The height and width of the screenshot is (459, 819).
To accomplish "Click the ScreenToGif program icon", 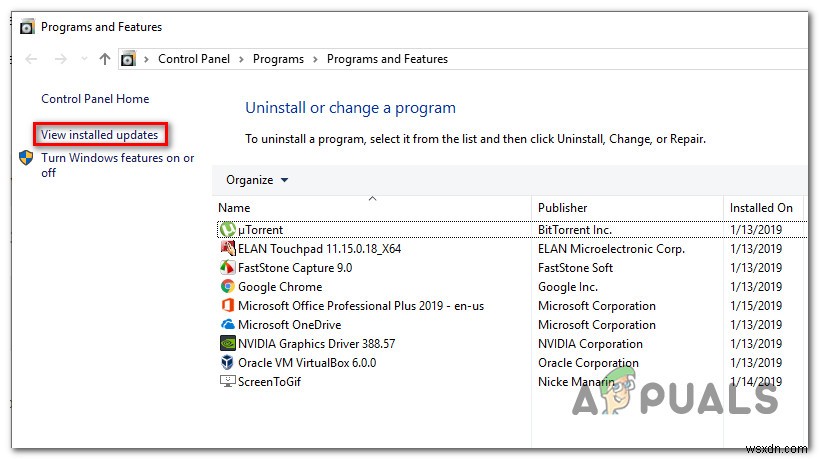I will (227, 382).
